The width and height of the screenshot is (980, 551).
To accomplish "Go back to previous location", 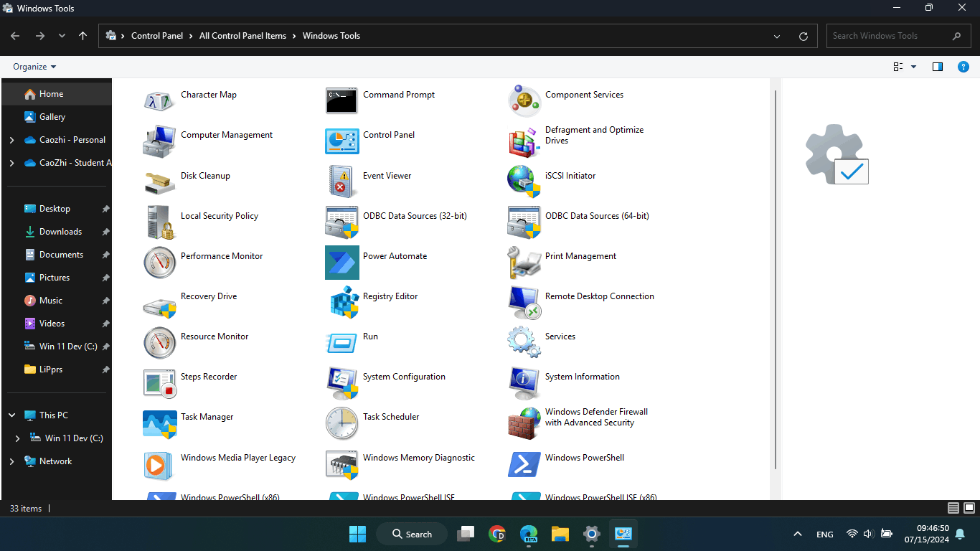I will coord(15,36).
